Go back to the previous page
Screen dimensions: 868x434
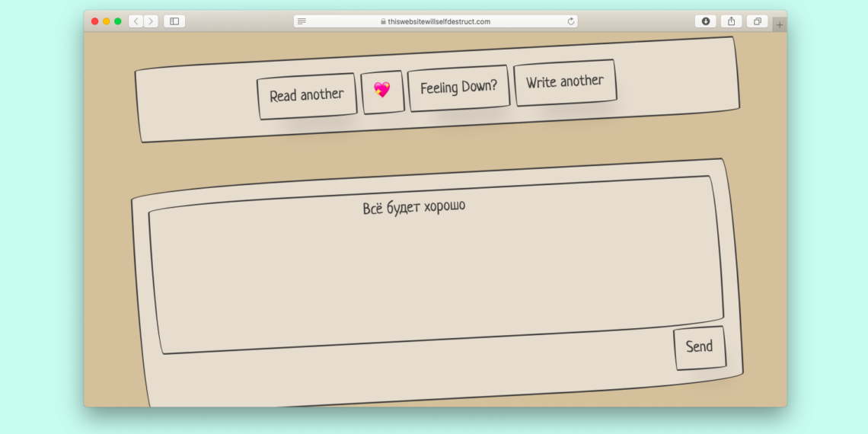tap(136, 21)
